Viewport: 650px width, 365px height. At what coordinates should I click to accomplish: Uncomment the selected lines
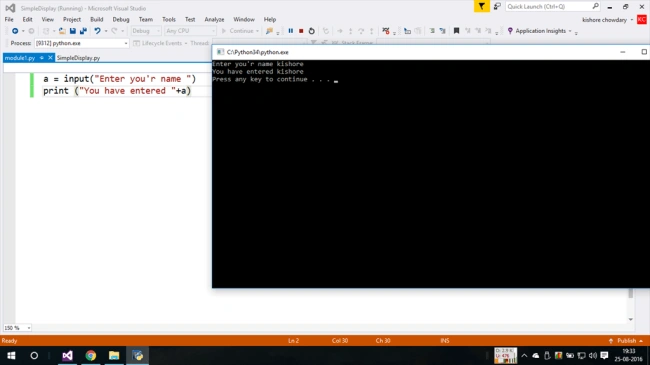[x=443, y=31]
